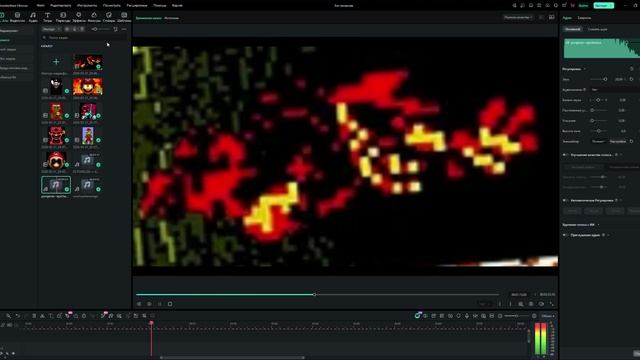
Task: Click the fullscreen preview icon
Action: pos(552,304)
